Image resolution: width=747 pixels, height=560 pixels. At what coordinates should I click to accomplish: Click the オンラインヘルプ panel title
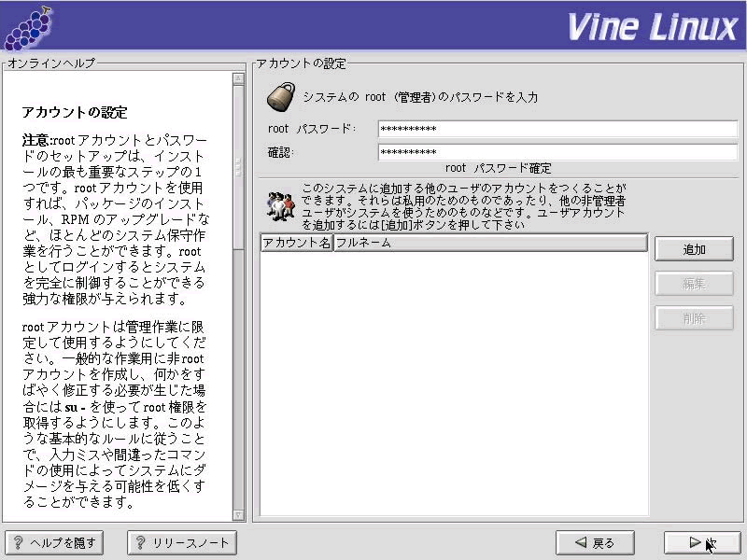tap(51, 63)
